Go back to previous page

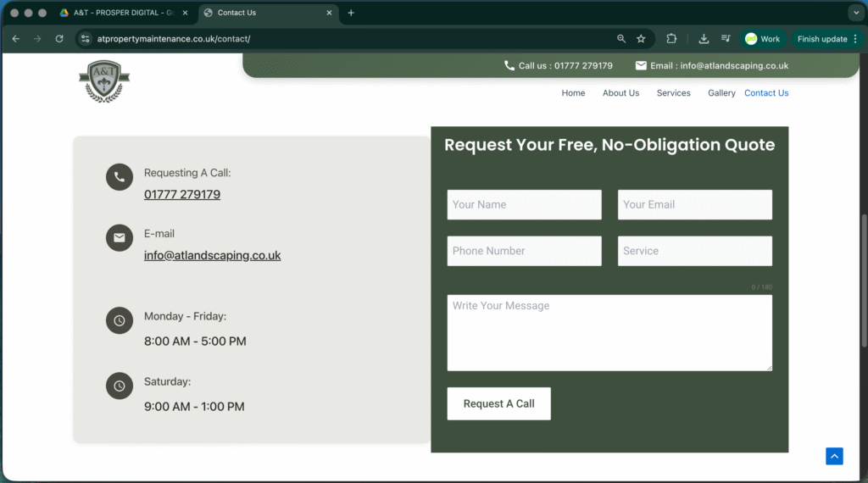tap(15, 39)
